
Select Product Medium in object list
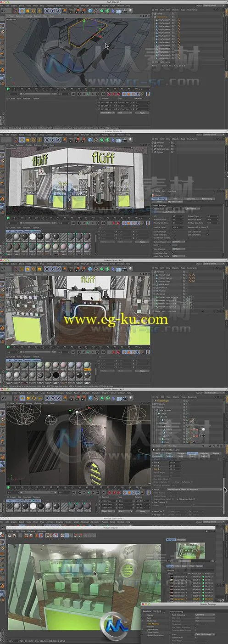click(164, 278)
